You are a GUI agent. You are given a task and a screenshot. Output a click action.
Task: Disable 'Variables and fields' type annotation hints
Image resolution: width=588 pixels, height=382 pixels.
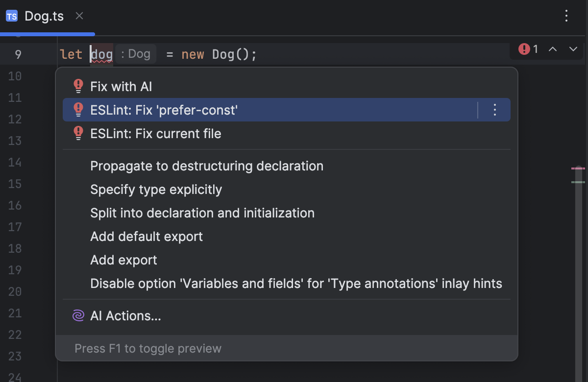(296, 284)
